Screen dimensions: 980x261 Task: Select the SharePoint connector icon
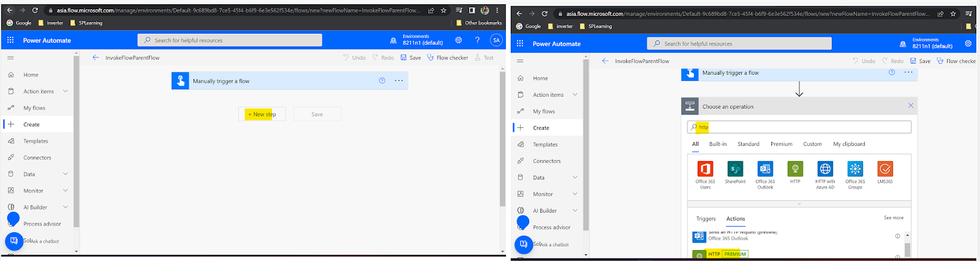[x=735, y=168]
